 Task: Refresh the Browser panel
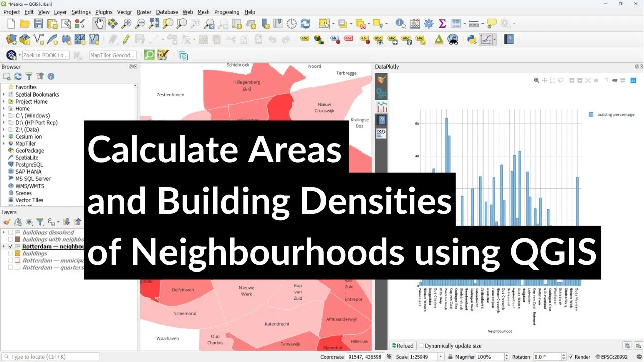(x=18, y=76)
